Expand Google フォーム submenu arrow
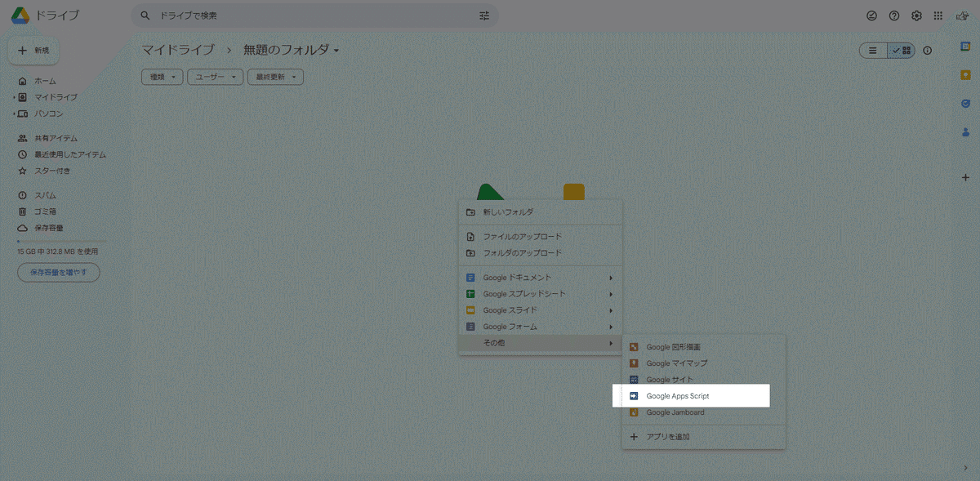 pyautogui.click(x=611, y=327)
